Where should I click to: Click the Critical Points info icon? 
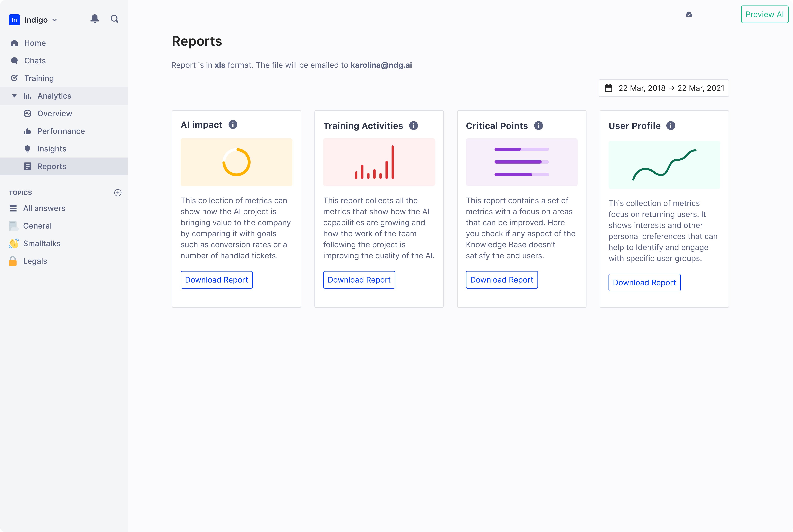click(x=539, y=126)
